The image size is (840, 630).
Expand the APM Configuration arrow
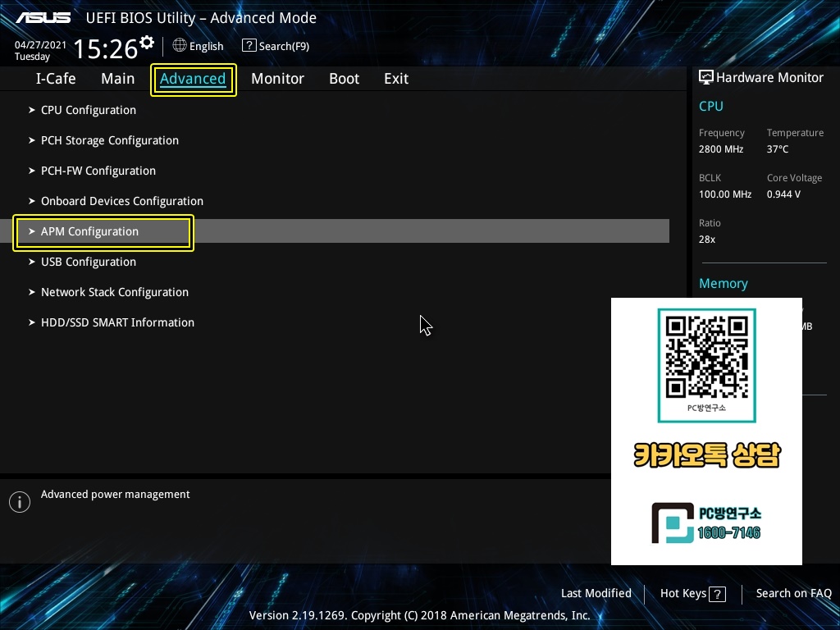(x=32, y=231)
